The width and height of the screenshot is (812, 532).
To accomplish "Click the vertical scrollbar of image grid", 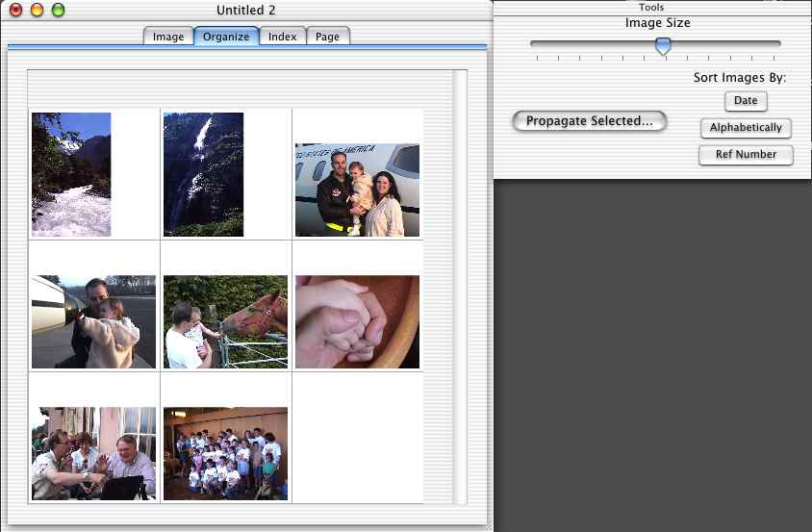I will click(460, 289).
